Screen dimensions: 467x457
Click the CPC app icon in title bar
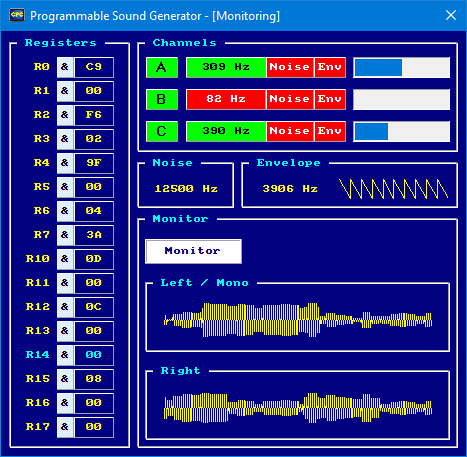pyautogui.click(x=17, y=15)
